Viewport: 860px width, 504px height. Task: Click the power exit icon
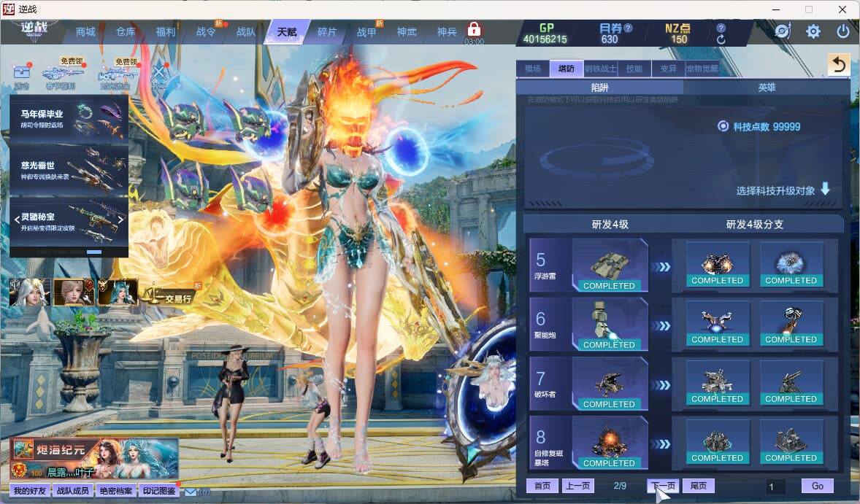843,31
